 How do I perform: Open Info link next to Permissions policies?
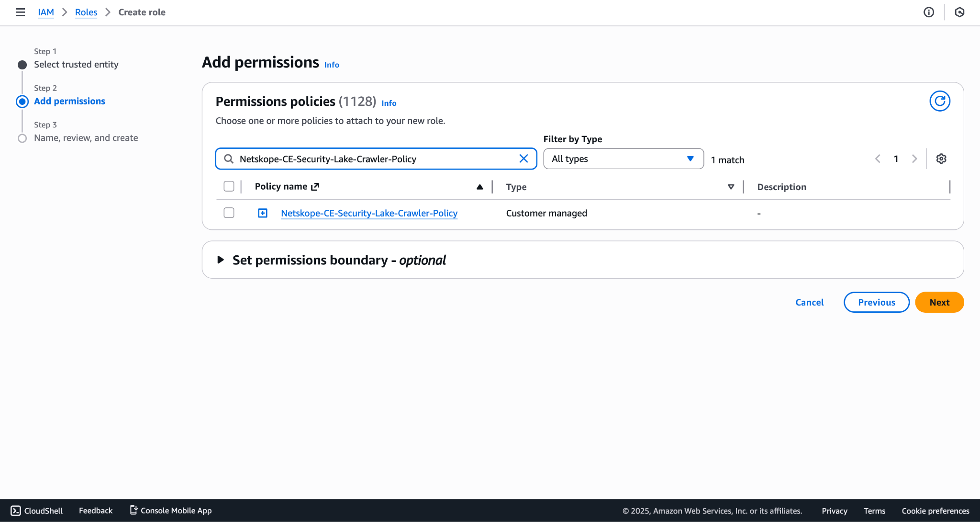(x=389, y=103)
